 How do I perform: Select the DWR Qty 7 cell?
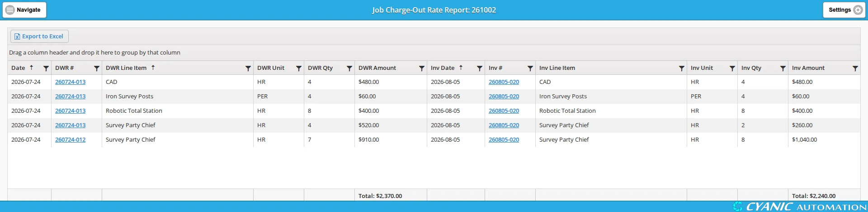[x=329, y=140]
